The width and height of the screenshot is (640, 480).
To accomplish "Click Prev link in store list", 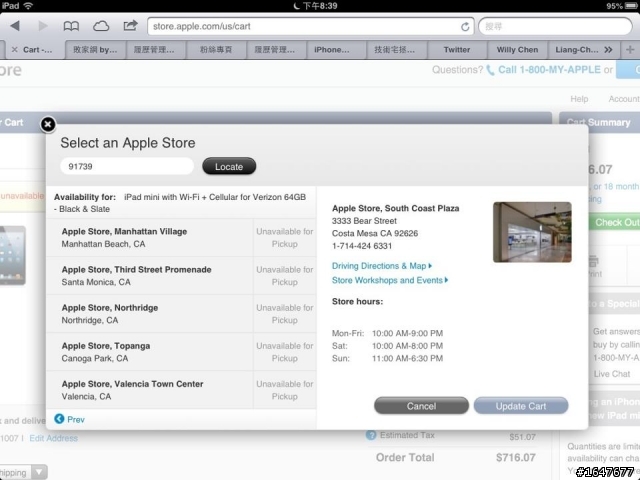I will pos(76,420).
